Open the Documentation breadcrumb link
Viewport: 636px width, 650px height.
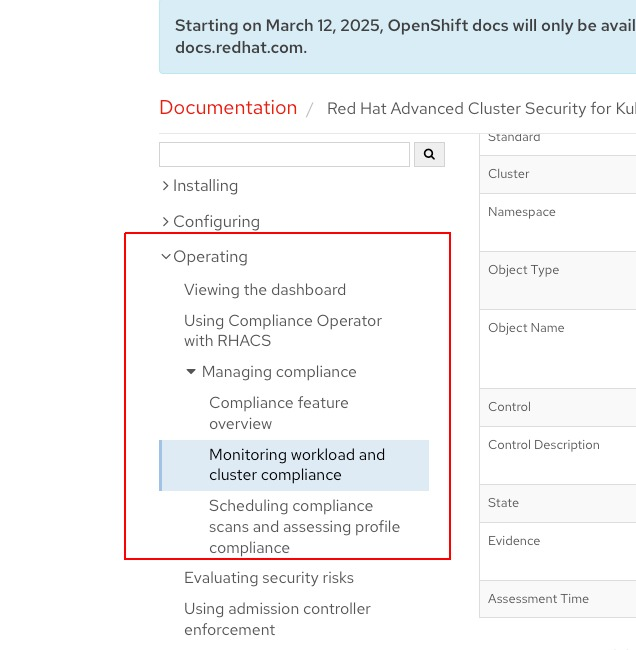point(228,108)
